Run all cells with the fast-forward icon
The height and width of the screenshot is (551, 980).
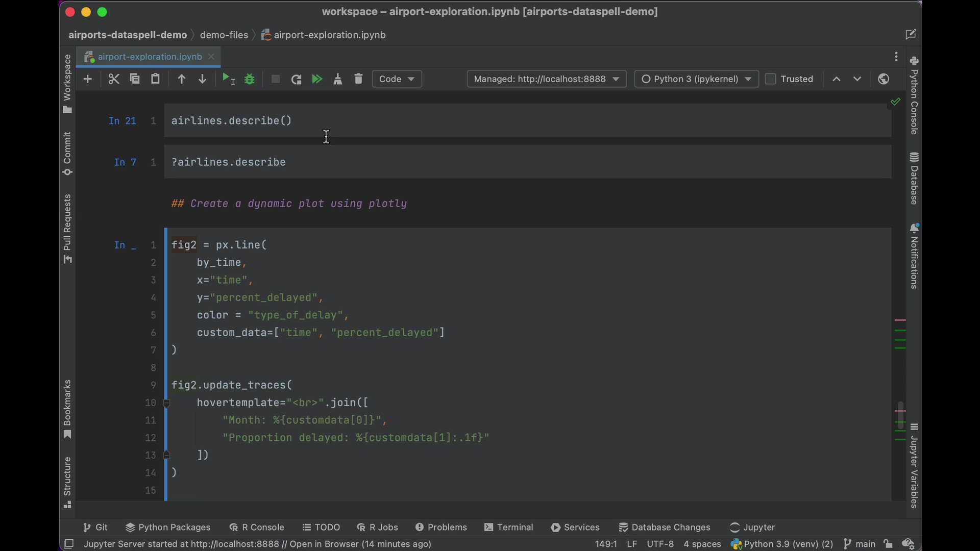(x=317, y=79)
